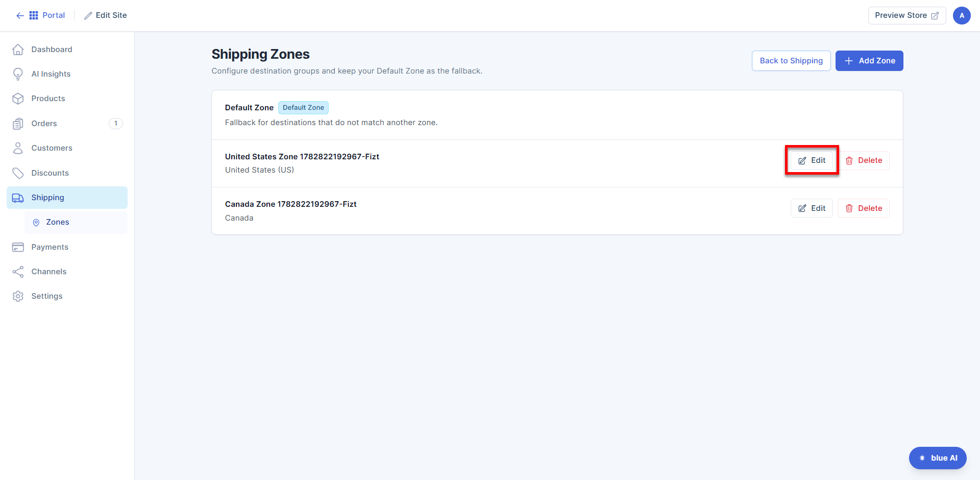The width and height of the screenshot is (980, 480).
Task: Click the Preview Store button
Action: pos(906,15)
